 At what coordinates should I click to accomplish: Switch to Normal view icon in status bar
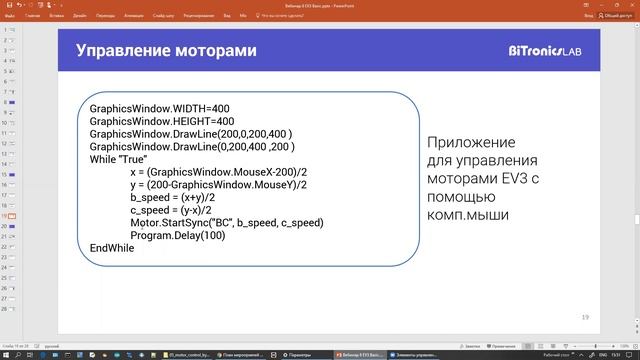(x=528, y=346)
